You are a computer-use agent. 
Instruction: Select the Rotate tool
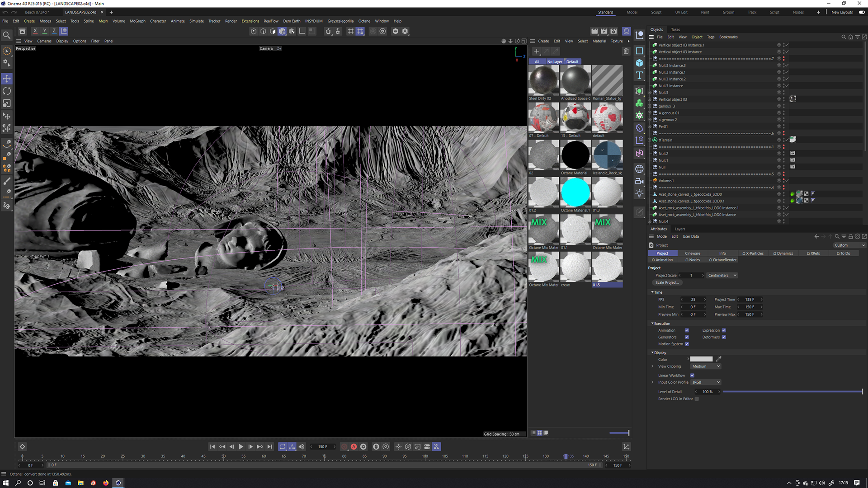tap(7, 91)
